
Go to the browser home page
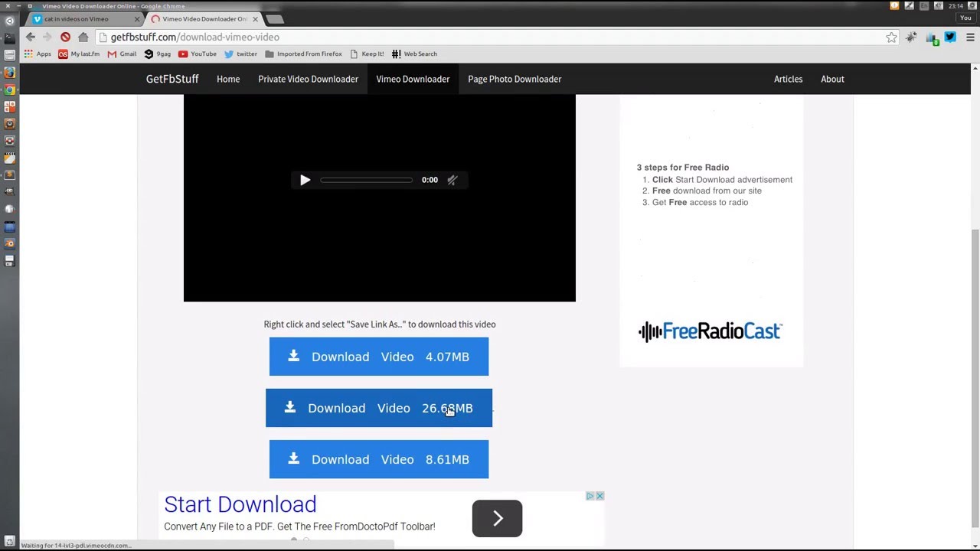tap(83, 37)
